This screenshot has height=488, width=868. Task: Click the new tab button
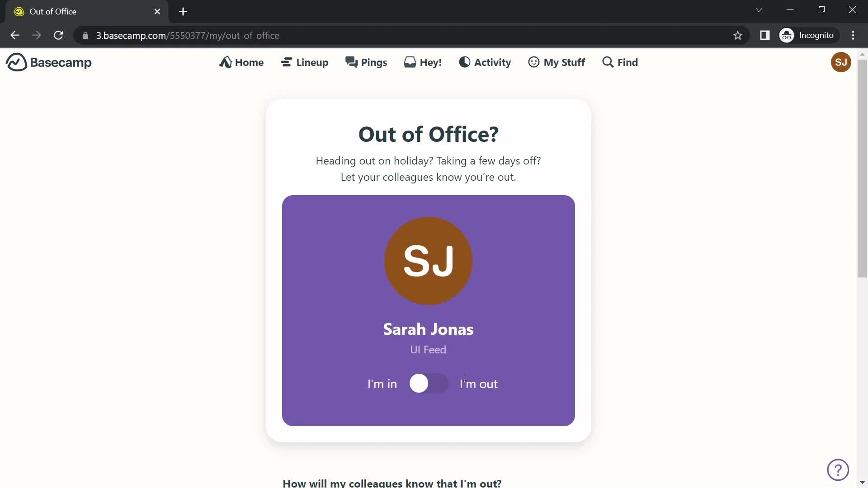click(x=183, y=12)
